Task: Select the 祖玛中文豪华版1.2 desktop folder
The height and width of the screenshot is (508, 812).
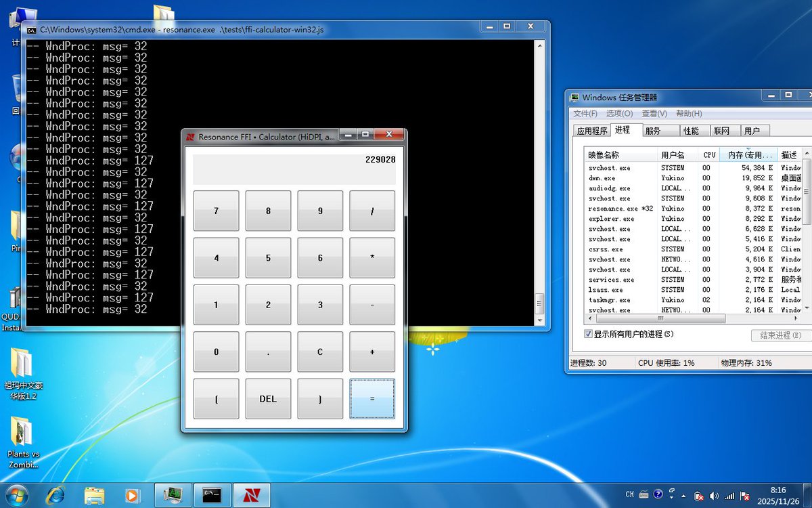Action: (24, 374)
